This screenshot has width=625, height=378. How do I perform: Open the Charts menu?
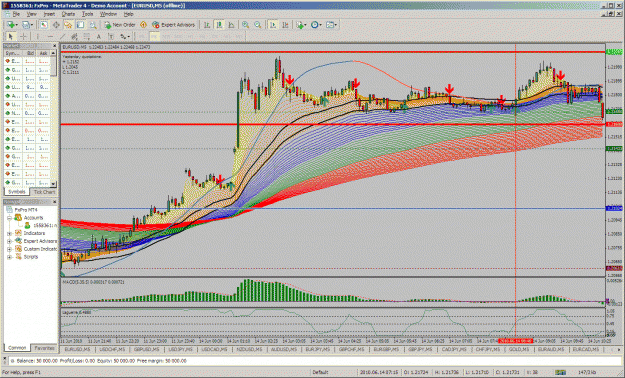(68, 14)
